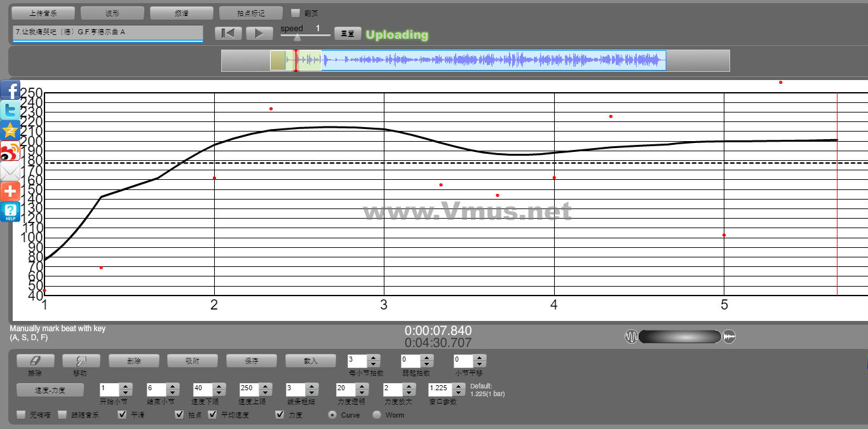Select the eraser (擦除) tool
Viewport: 868px width, 429px height.
point(35,360)
